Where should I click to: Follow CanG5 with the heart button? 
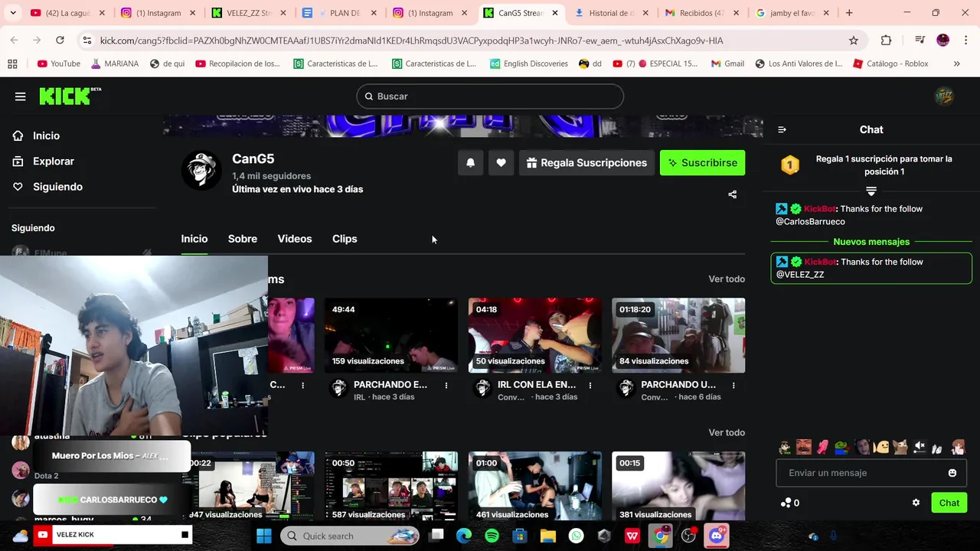[x=501, y=163]
